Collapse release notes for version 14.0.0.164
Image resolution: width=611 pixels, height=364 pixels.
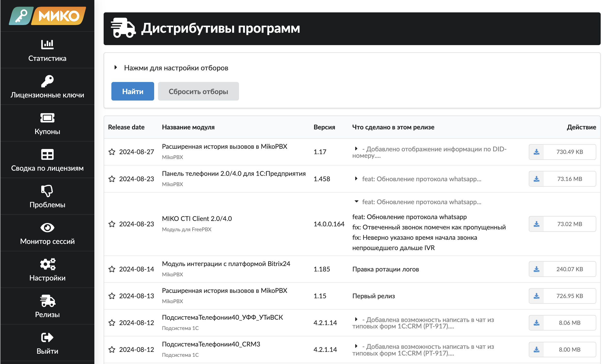(356, 202)
